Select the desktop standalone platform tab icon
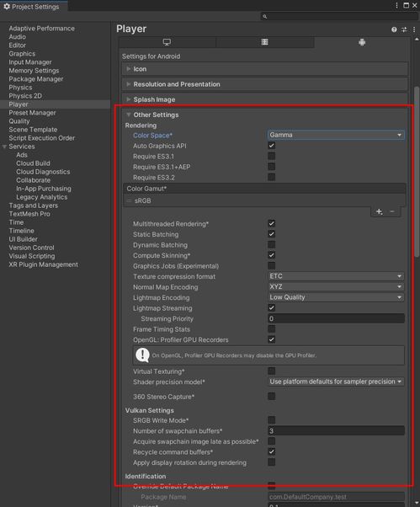 167,42
